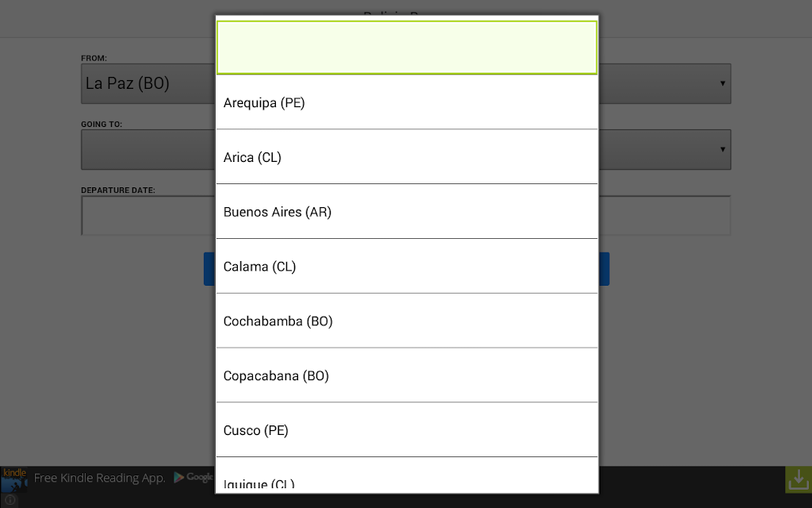
Task: Pick Cusco (PE) from the list
Action: [407, 429]
